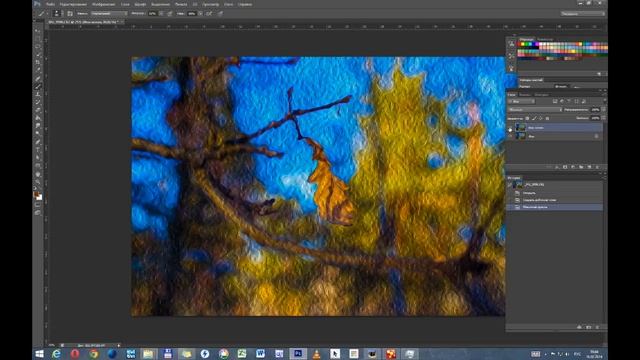Viewport: 640px width, 360px height.
Task: Select the Rectangular Marquee tool
Action: click(x=38, y=39)
